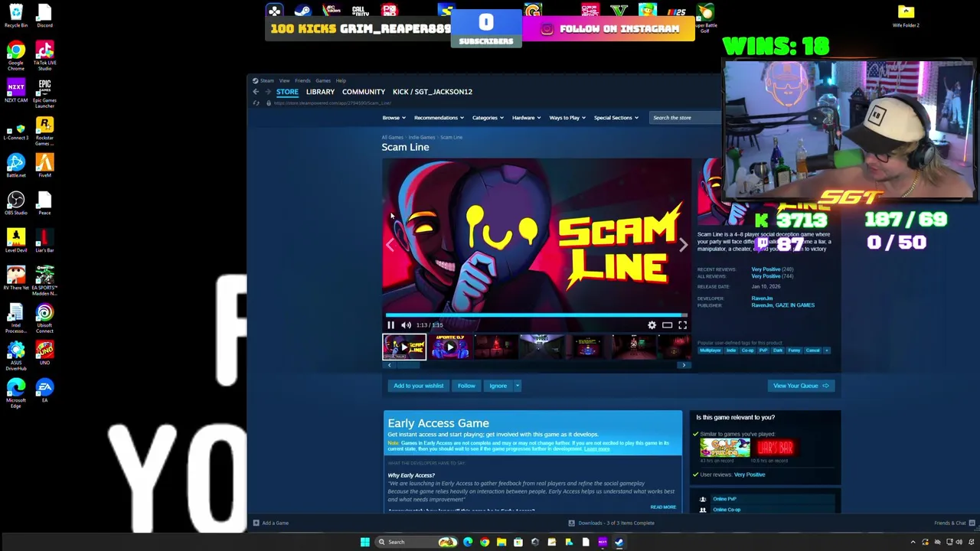Switch to the COMMUNITY tab
Image resolution: width=980 pixels, height=551 pixels.
pyautogui.click(x=364, y=92)
